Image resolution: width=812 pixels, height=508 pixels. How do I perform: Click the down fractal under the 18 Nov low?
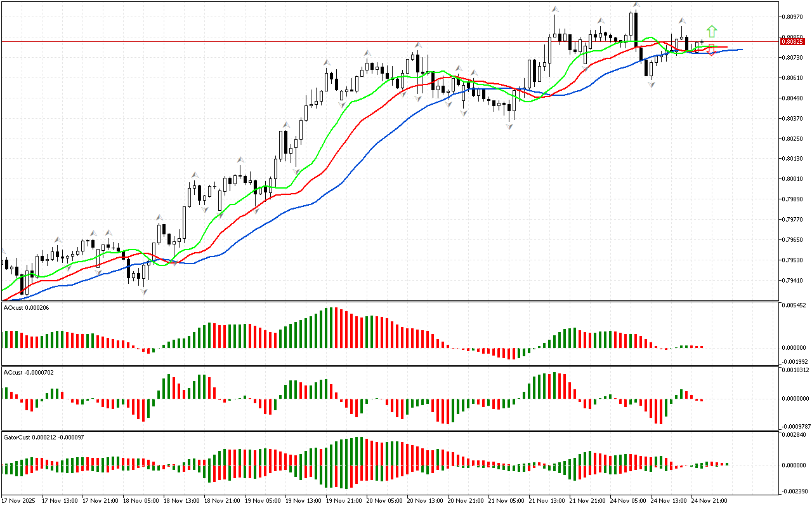(144, 291)
